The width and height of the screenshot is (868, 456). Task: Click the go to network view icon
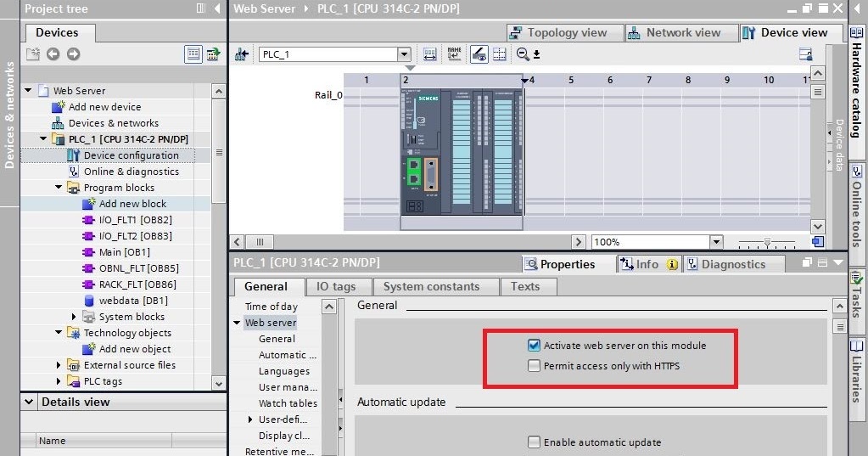[x=241, y=54]
